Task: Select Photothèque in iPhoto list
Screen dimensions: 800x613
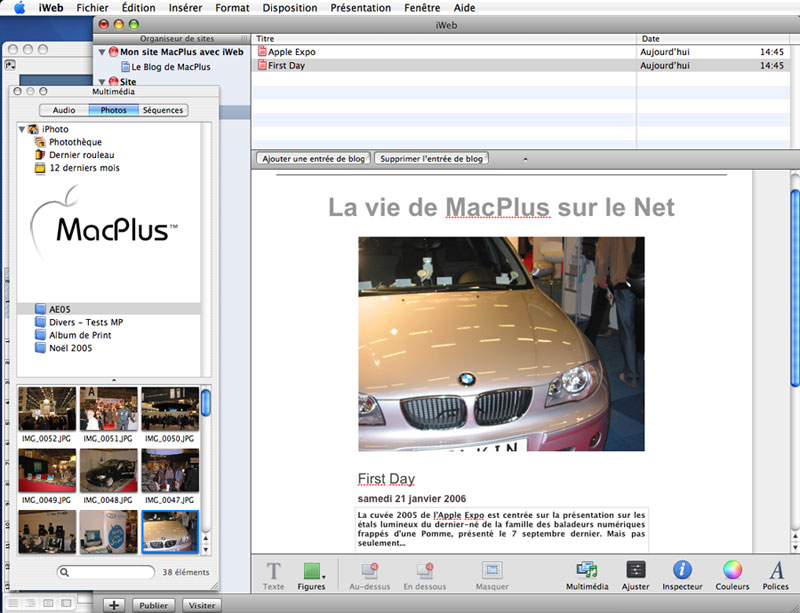Action: [x=75, y=142]
